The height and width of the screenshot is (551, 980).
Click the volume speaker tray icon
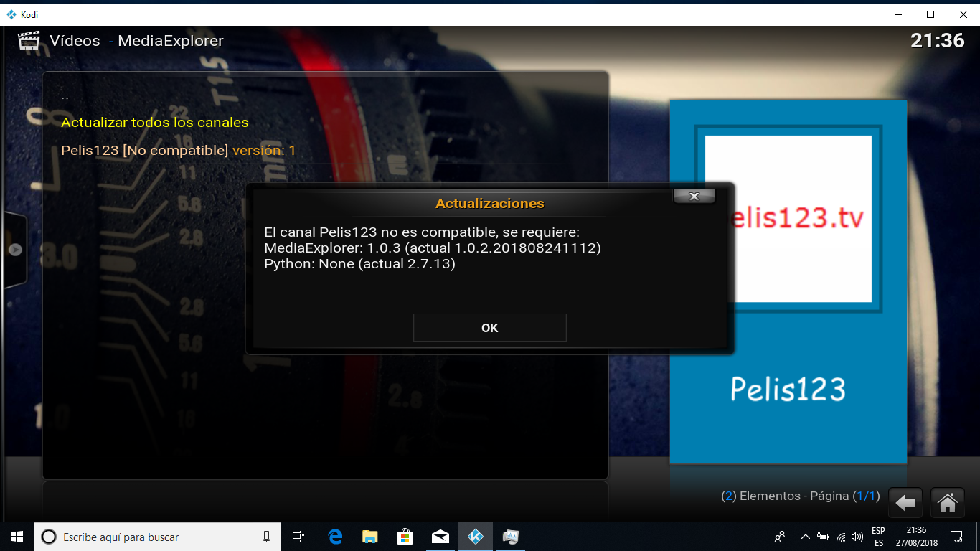(857, 537)
